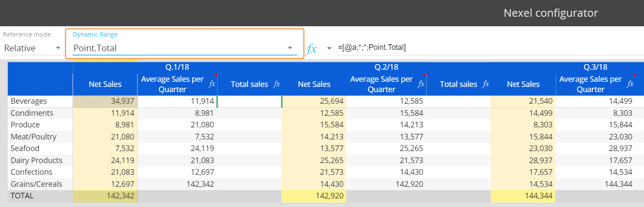This screenshot has height=207, width=644.
Task: Click fx icon in Q.2/18 Total sales header
Action: (x=486, y=84)
